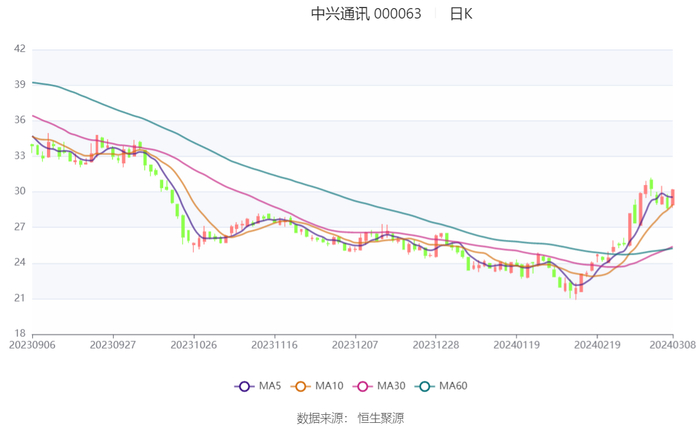Image resolution: width=700 pixels, height=426 pixels.
Task: Toggle the MA30 pink legend circle icon
Action: [362, 386]
